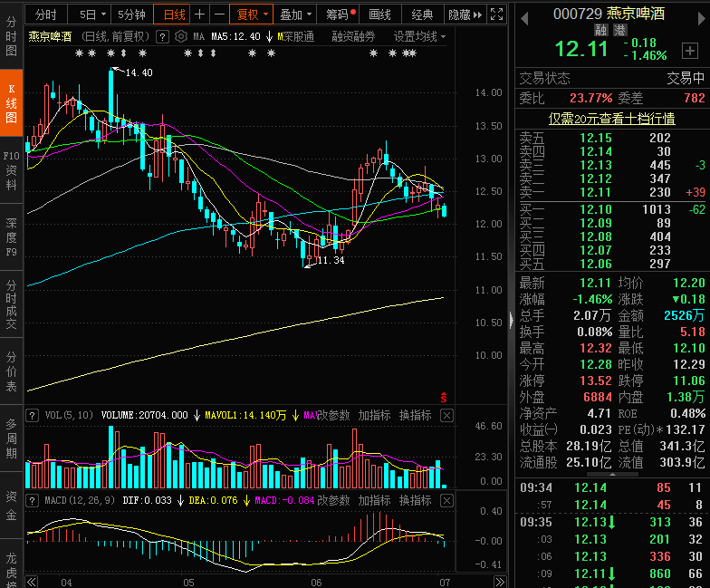Toggle the 筹码 chip distribution
710x588 pixels.
pos(339,14)
